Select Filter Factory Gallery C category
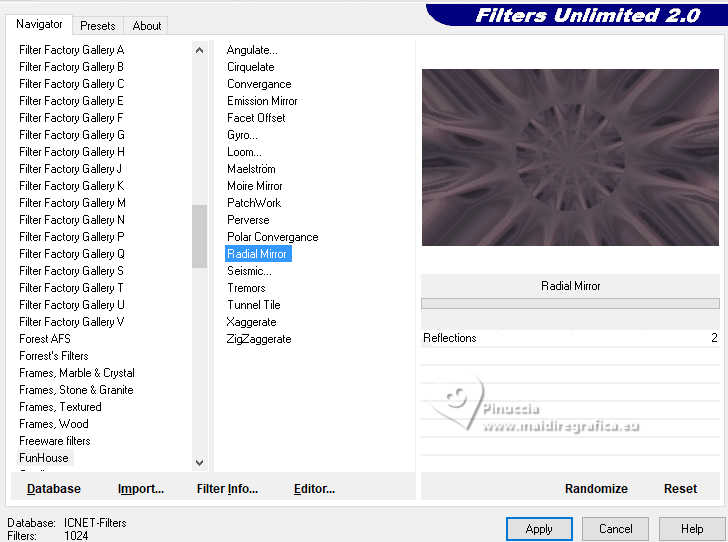Screen dimensions: 728x542 point(72,84)
